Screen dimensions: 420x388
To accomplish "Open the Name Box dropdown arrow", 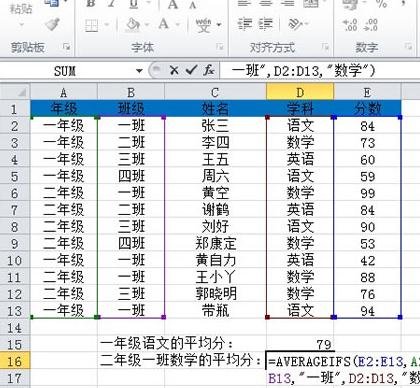I will [139, 71].
